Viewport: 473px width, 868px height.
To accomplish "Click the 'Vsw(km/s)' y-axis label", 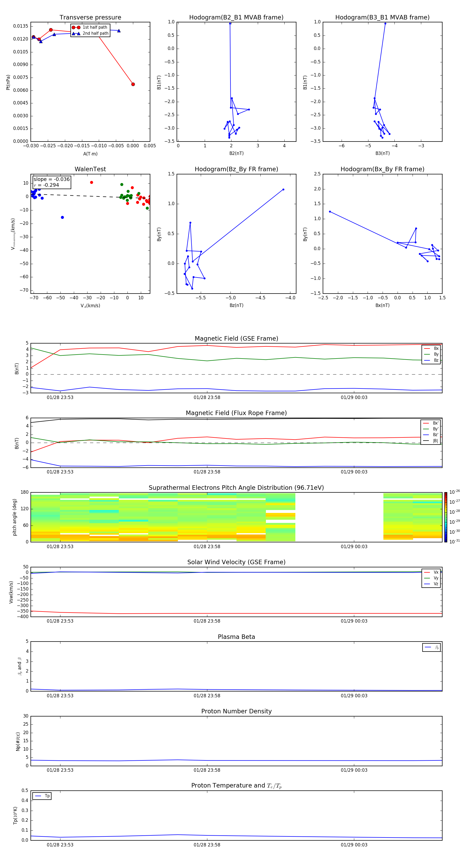I will click(11, 592).
